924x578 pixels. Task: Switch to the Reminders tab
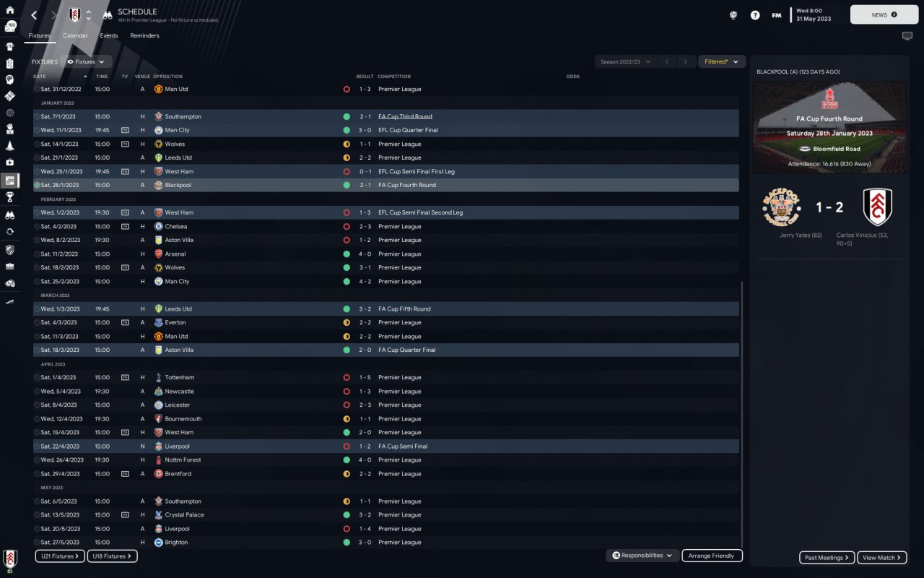click(145, 35)
